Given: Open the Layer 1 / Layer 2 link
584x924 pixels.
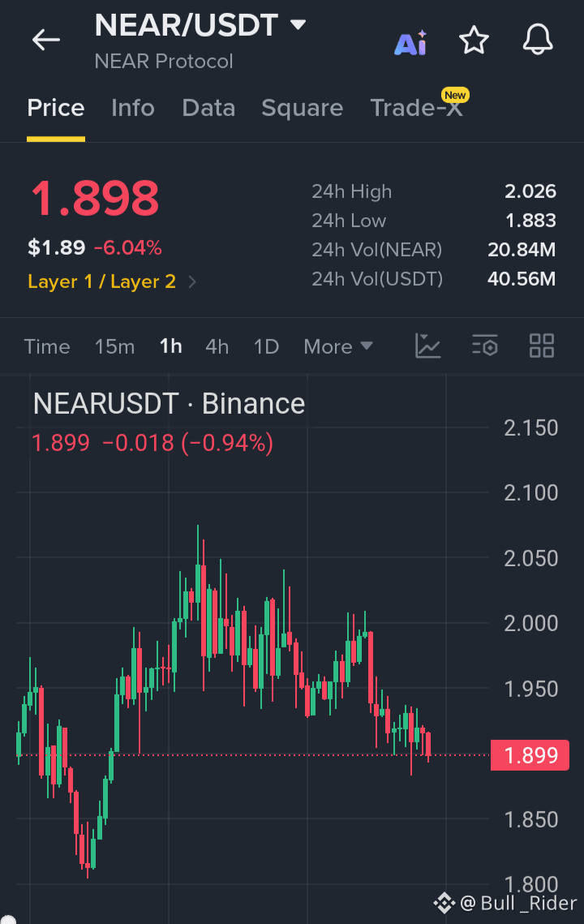Looking at the screenshot, I should point(102,281).
